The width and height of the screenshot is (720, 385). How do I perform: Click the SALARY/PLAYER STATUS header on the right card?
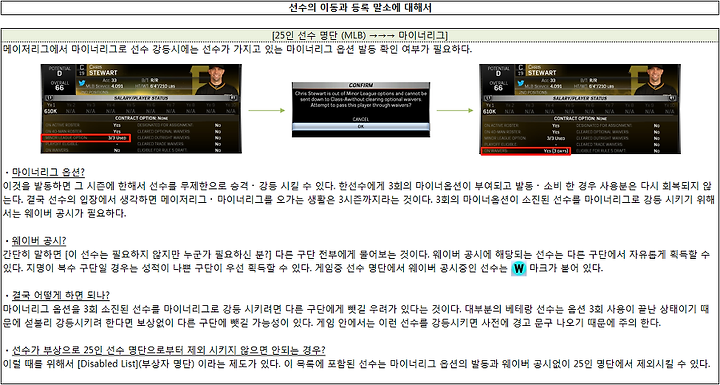click(x=579, y=98)
